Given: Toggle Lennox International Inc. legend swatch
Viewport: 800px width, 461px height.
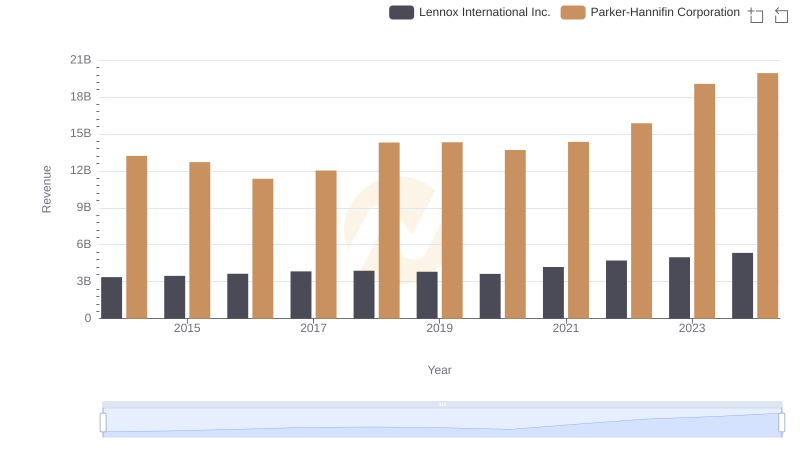Looking at the screenshot, I should point(402,12).
